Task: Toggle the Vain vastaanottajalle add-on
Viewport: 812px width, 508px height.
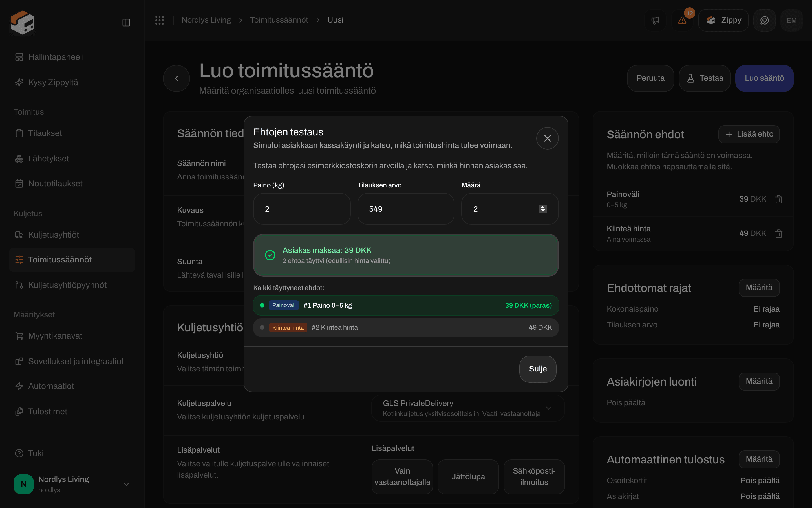Action: (402, 477)
